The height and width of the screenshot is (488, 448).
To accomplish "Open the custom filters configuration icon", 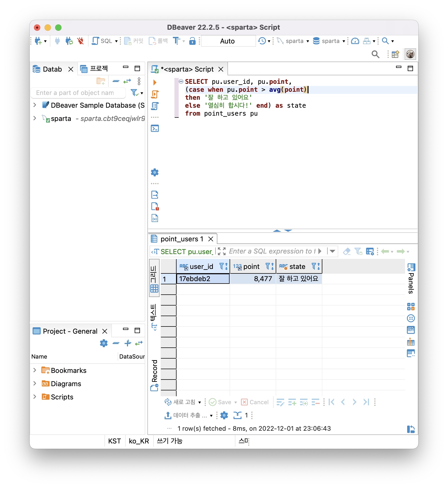I will click(x=370, y=251).
